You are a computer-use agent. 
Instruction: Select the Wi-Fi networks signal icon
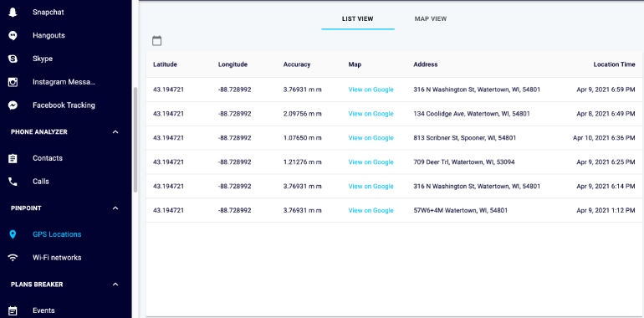click(13, 258)
